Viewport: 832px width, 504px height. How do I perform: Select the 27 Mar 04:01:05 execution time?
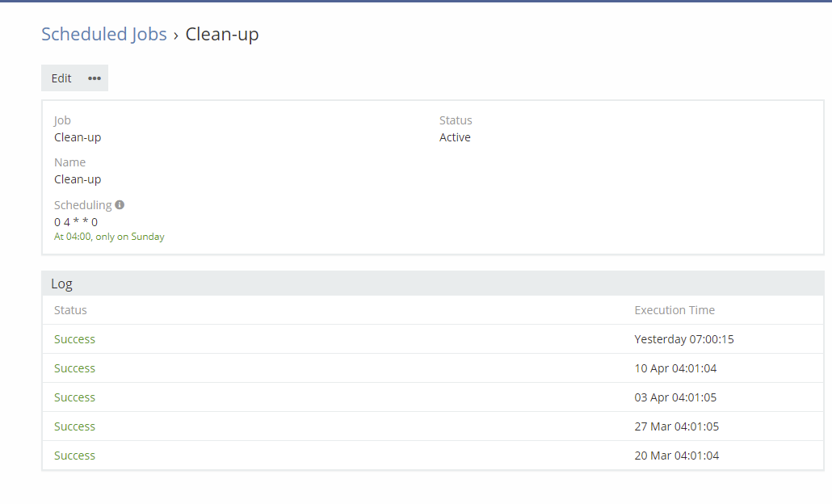(x=676, y=426)
